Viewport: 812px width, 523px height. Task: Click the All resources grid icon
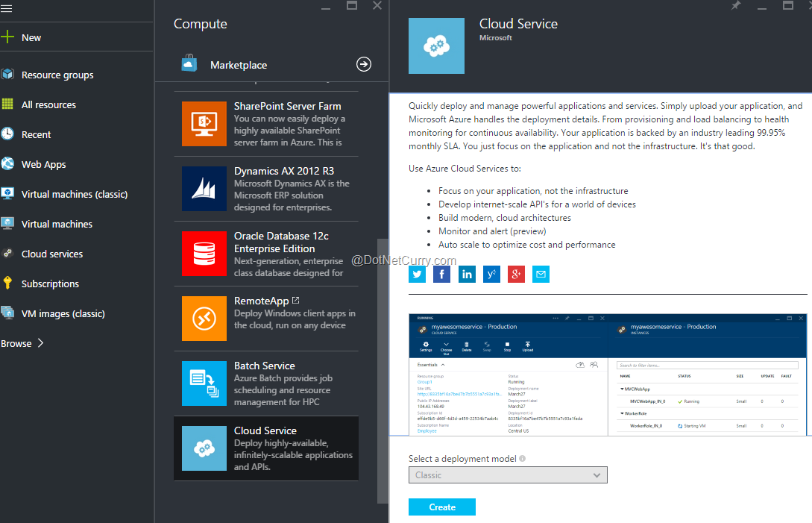pos(7,104)
